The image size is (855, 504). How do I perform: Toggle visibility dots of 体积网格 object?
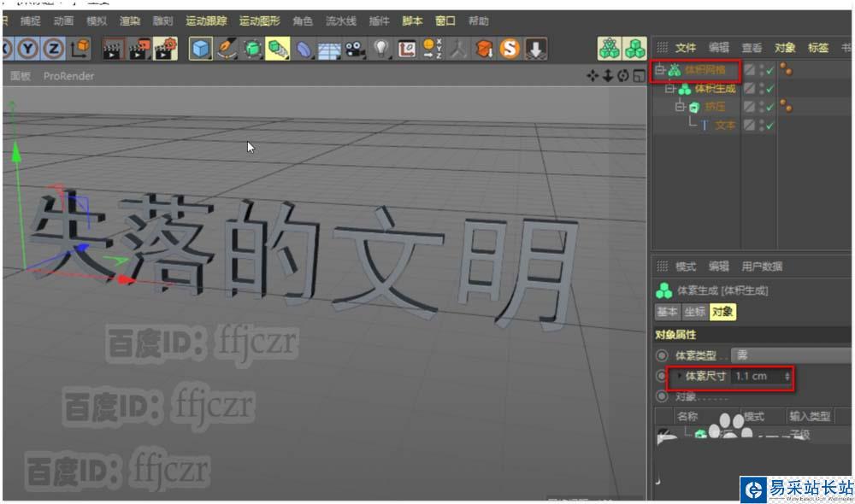tap(762, 70)
